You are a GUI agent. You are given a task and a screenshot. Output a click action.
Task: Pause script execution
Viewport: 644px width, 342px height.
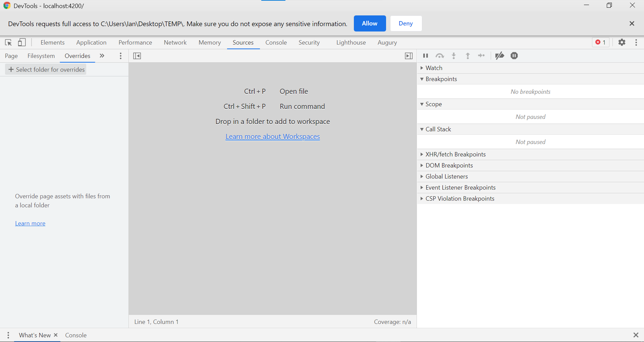click(x=426, y=56)
